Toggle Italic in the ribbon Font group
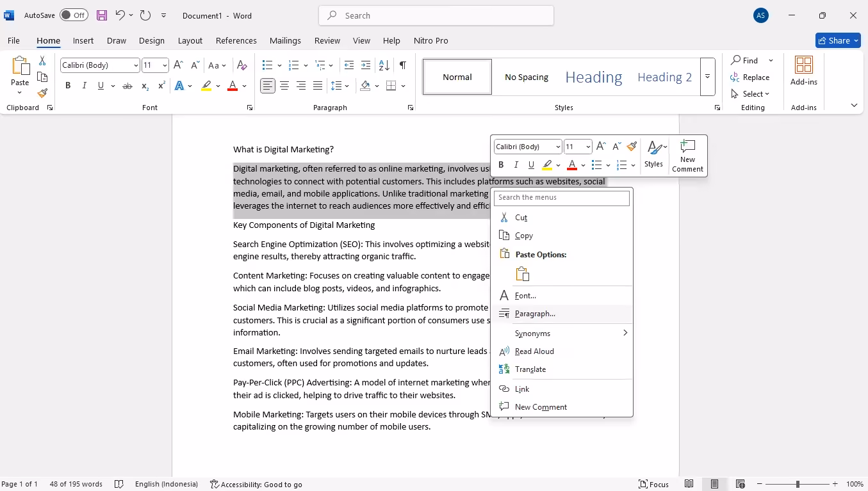The height and width of the screenshot is (491, 868). pos(85,86)
